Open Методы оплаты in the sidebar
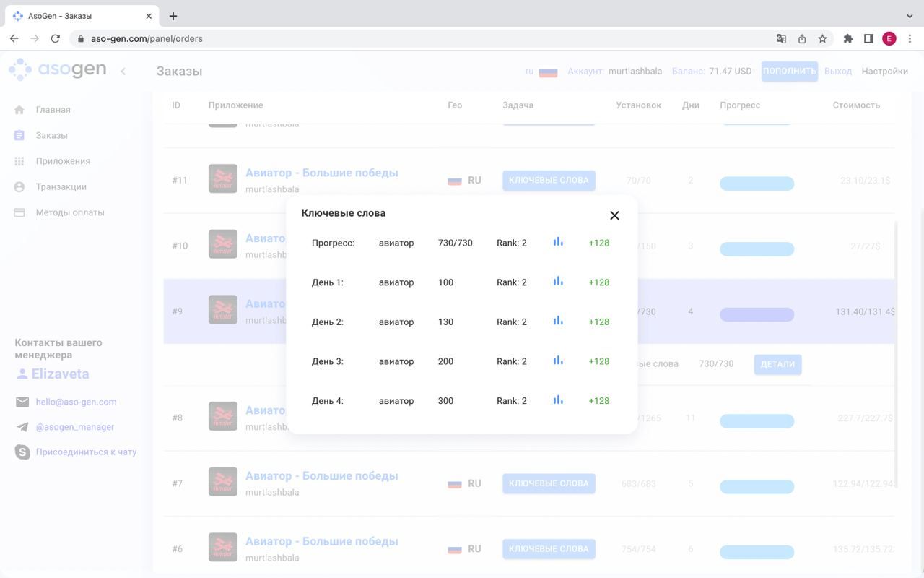The height and width of the screenshot is (578, 924). (70, 212)
